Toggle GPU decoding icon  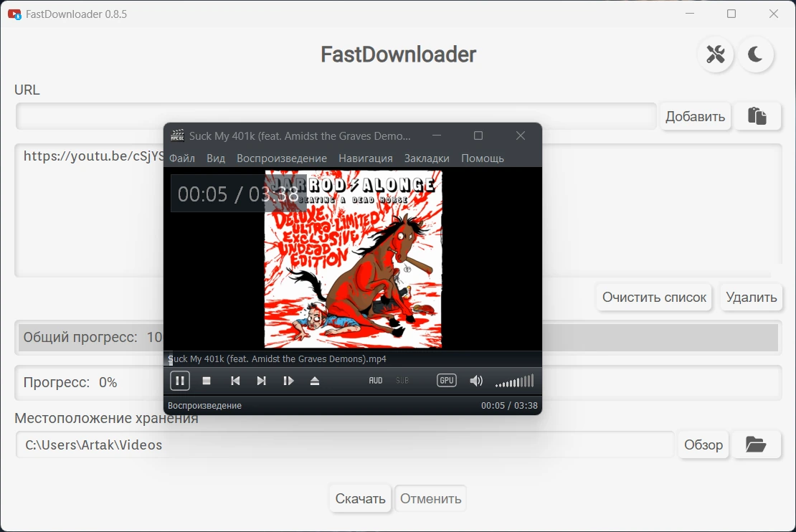[x=447, y=380]
